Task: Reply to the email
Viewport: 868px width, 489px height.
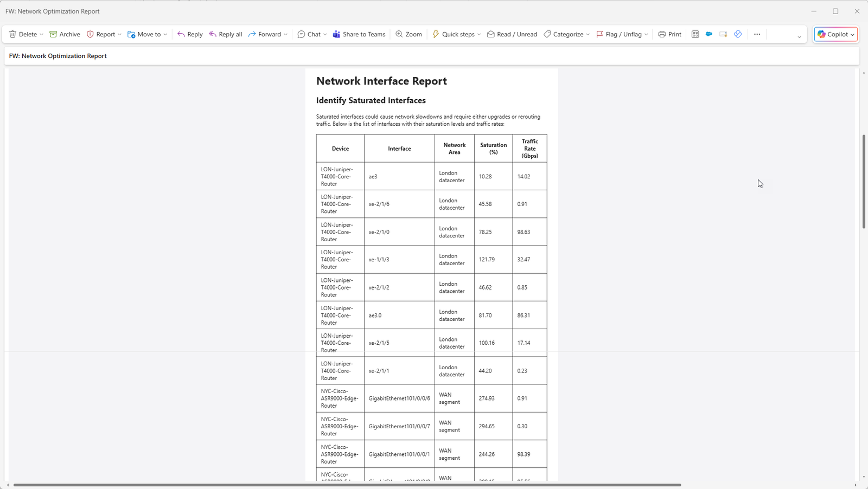Action: 190,34
